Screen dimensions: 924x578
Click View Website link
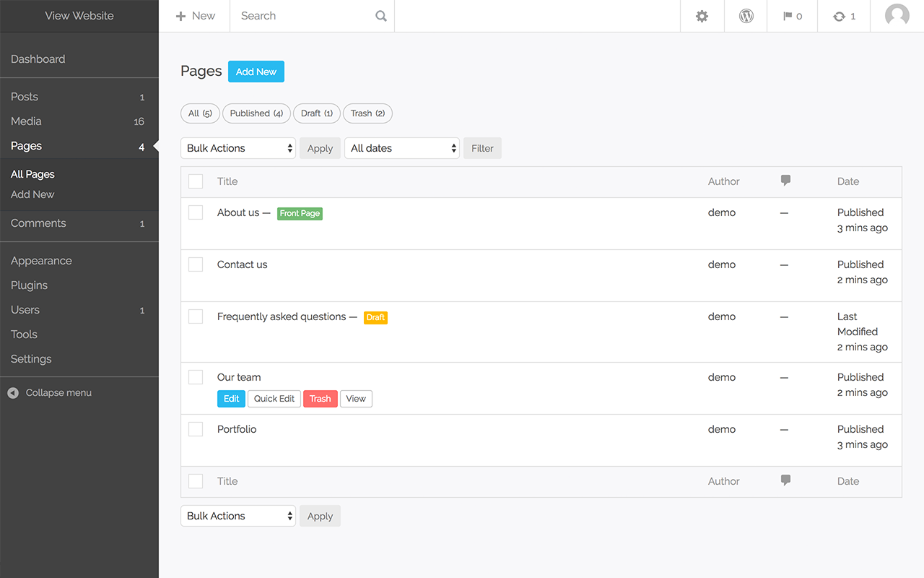[x=79, y=16]
